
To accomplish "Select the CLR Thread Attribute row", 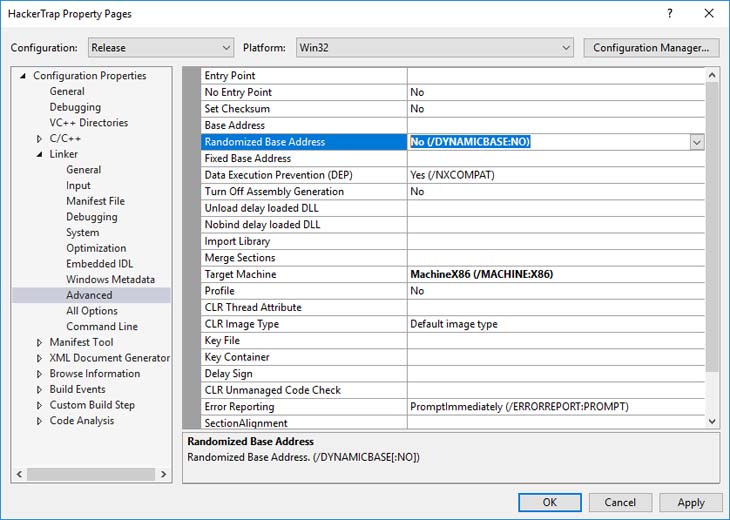I will pos(453,307).
